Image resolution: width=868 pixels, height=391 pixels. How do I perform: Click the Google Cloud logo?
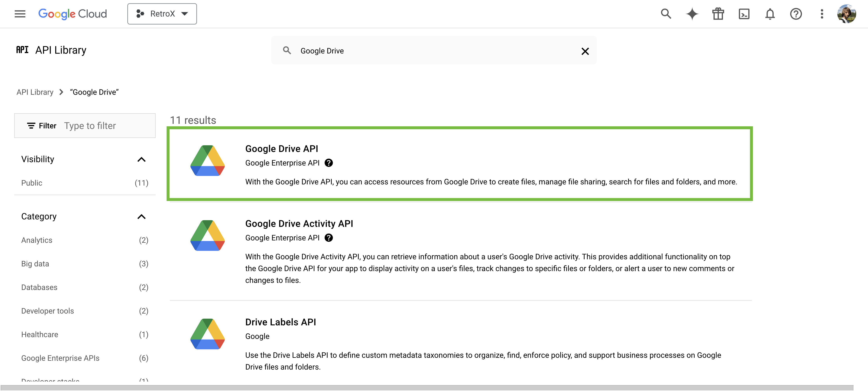pos(73,14)
